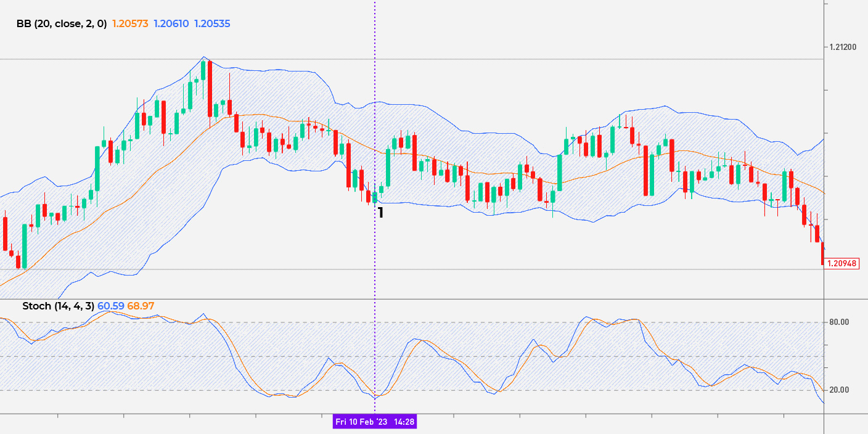Click the red current price label 1.20948
The width and height of the screenshot is (868, 434).
[845, 263]
